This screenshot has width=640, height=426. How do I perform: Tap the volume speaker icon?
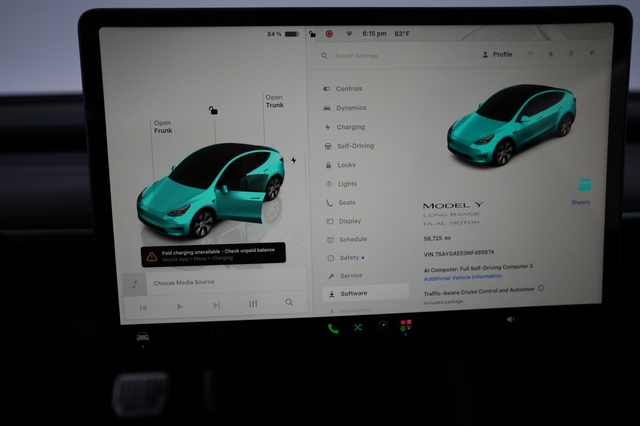510,319
